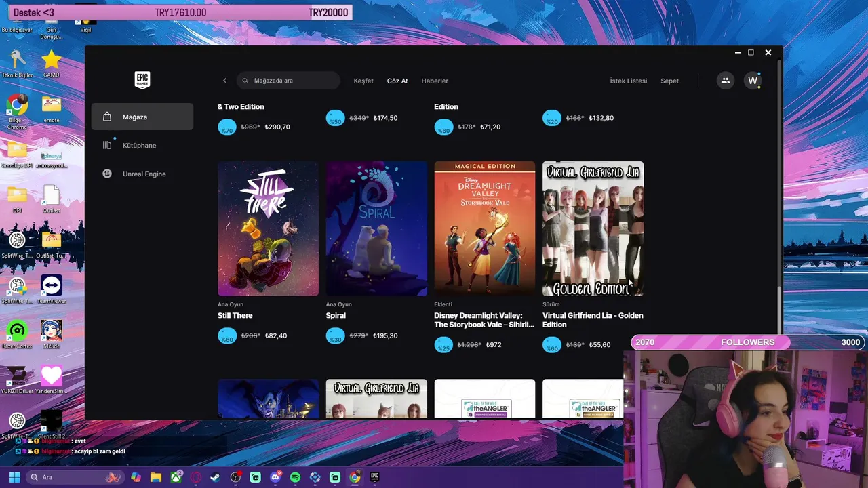Open the Windows Start menu
The height and width of the screenshot is (488, 868).
(x=14, y=477)
